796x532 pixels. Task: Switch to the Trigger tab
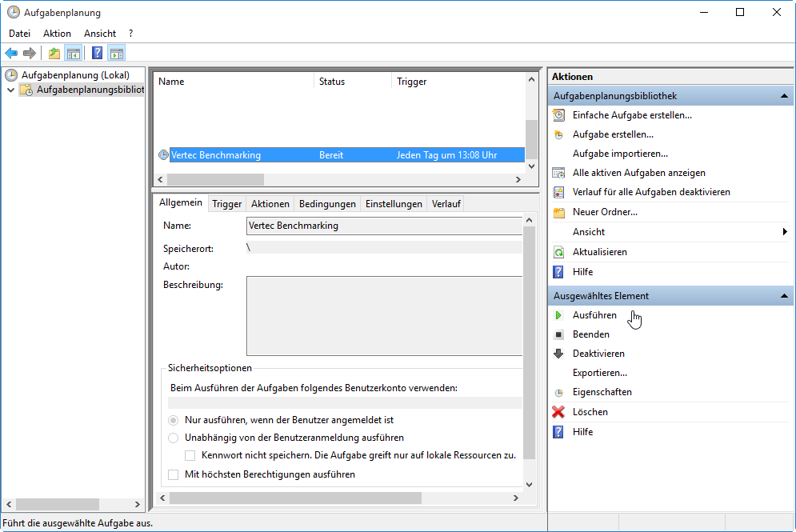tap(226, 204)
